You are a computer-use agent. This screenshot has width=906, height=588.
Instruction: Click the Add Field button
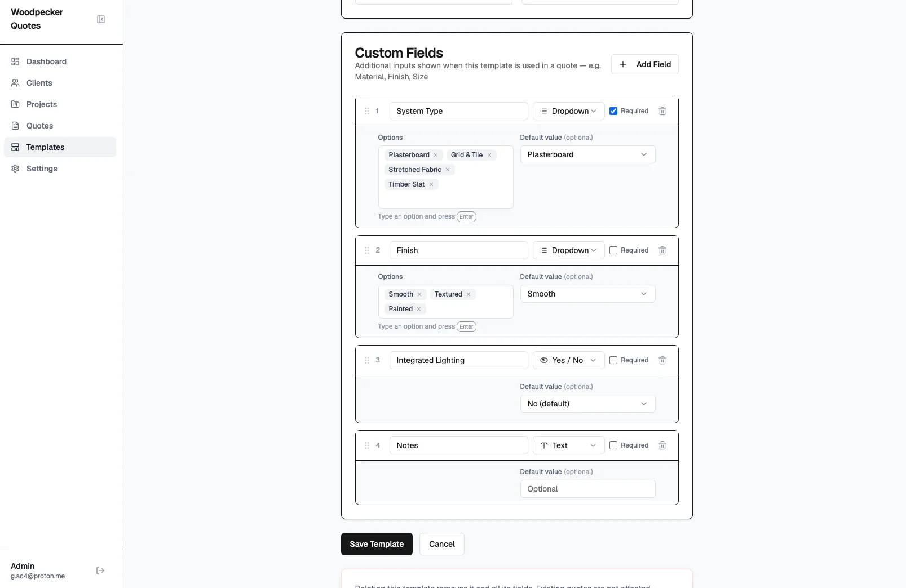644,64
